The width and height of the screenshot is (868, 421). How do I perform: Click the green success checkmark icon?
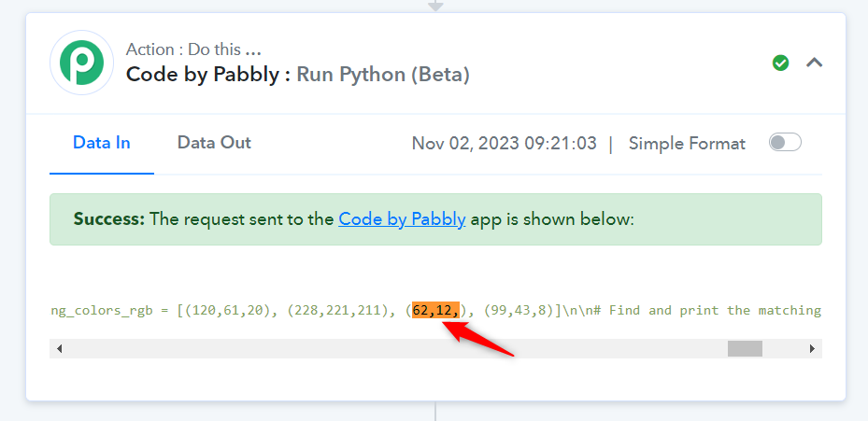tap(780, 63)
